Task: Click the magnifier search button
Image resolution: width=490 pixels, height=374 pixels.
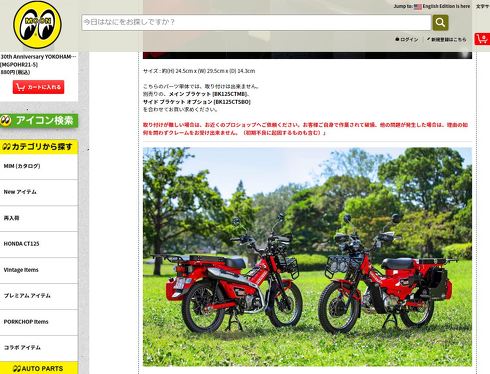Action: [x=440, y=23]
